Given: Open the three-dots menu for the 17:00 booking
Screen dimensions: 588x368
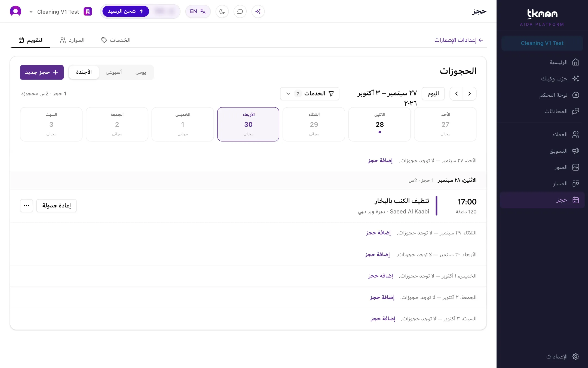Looking at the screenshot, I should (26, 206).
